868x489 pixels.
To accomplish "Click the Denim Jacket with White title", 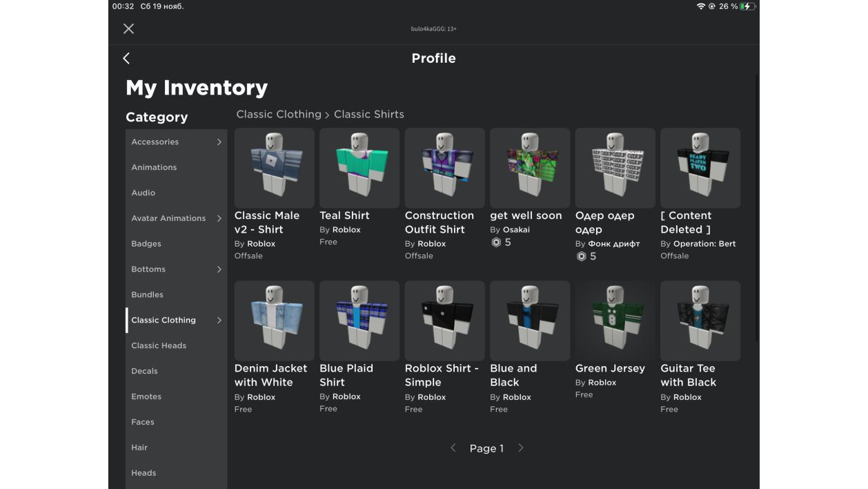I will pyautogui.click(x=270, y=375).
